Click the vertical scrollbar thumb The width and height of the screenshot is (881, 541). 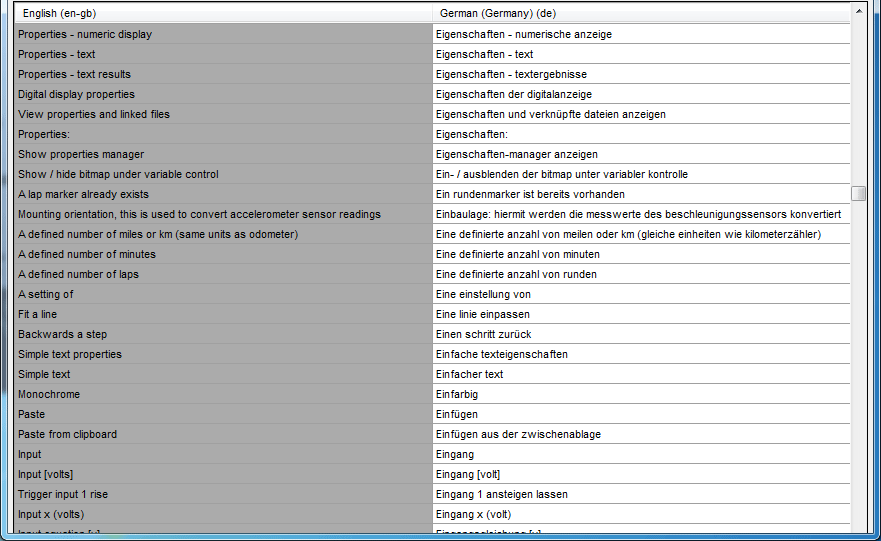click(x=858, y=194)
